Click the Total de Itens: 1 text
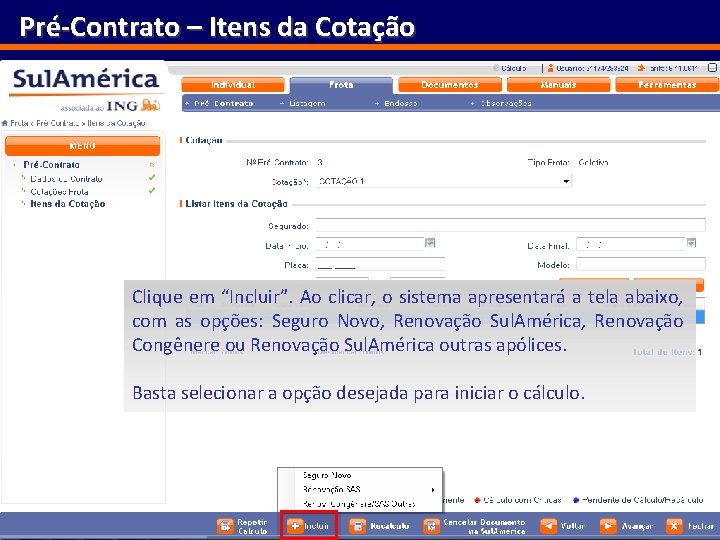720x540 pixels. click(667, 352)
